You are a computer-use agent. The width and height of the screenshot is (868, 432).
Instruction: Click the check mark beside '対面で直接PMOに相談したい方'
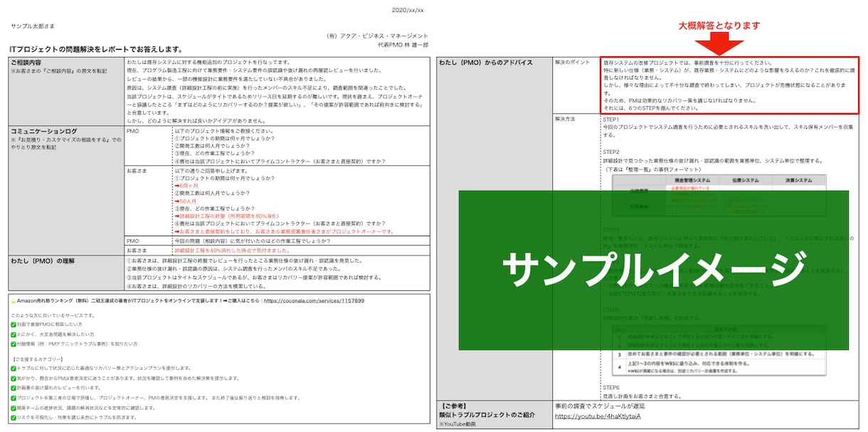click(14, 325)
